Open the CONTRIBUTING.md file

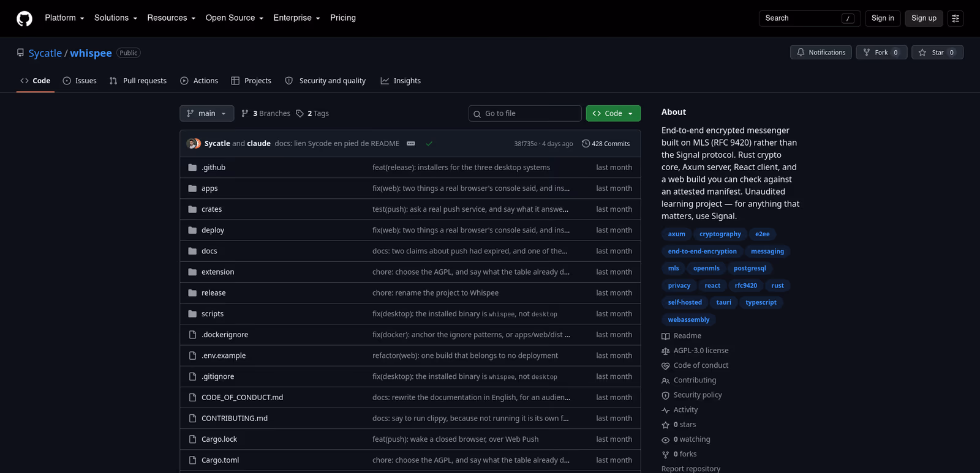[x=235, y=419]
